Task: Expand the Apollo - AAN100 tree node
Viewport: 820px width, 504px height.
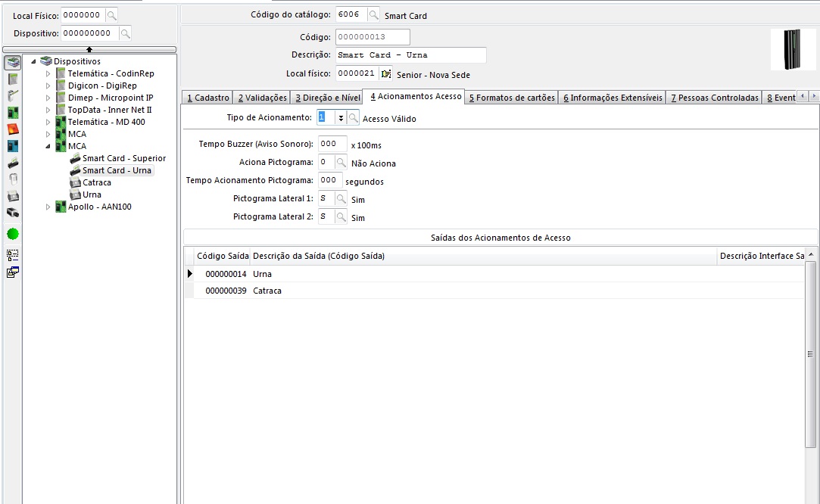Action: click(x=48, y=207)
